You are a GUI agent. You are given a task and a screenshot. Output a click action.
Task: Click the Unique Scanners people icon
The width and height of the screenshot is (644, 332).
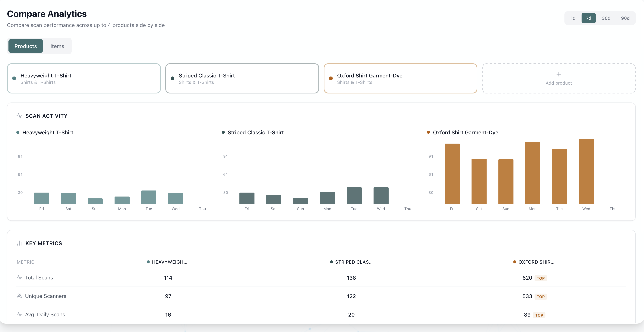20,296
